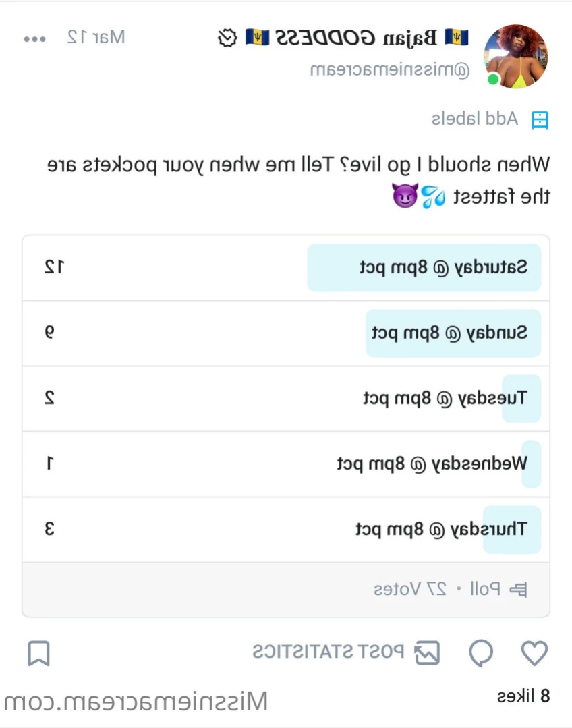Click the poll icon beside 27 Votes
Viewport: 572px width, 728px height.
coord(518,590)
